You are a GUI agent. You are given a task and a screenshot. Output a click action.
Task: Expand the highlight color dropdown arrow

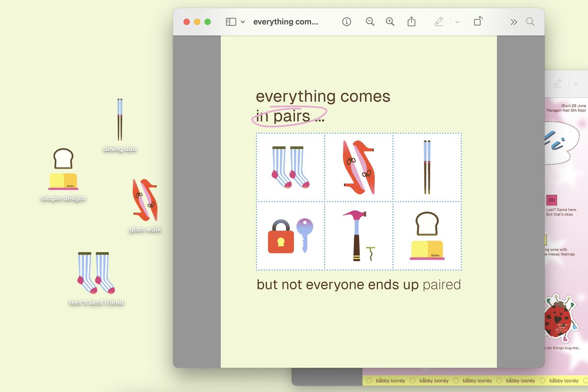457,22
